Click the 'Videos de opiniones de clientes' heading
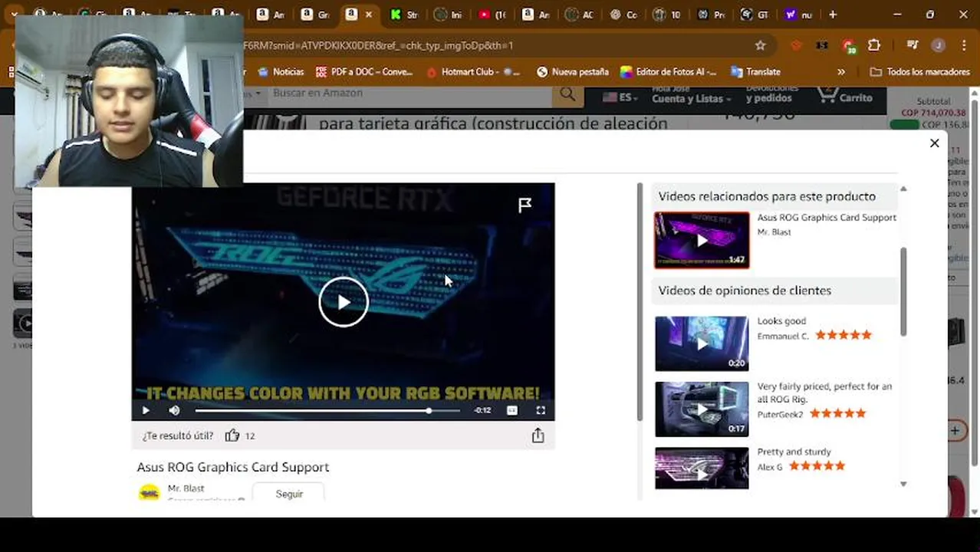The height and width of the screenshot is (552, 980). (745, 291)
